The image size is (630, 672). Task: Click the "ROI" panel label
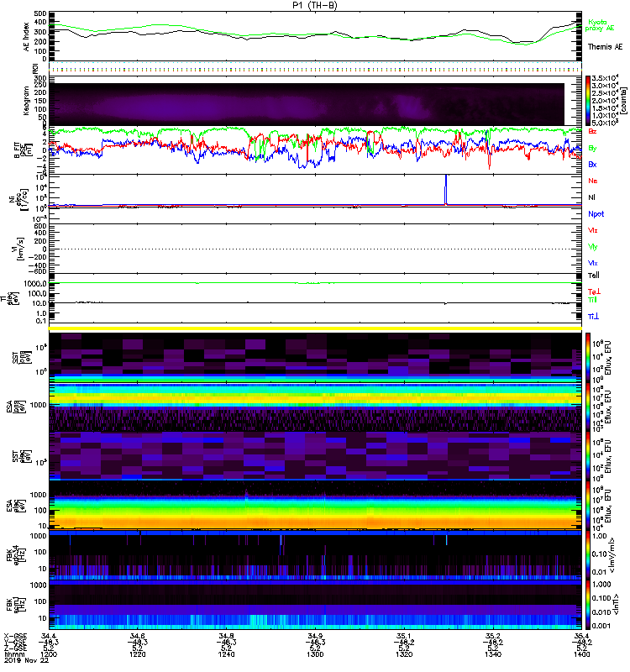point(35,68)
